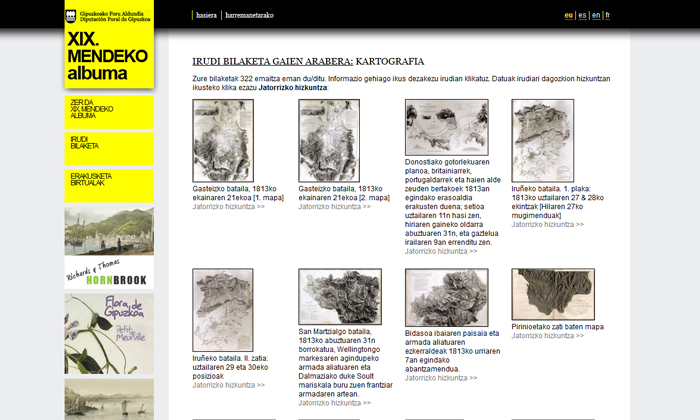Open Iruñeko bataila 1. plaka thumbnail
This screenshot has height=420, width=700.
coord(542,140)
